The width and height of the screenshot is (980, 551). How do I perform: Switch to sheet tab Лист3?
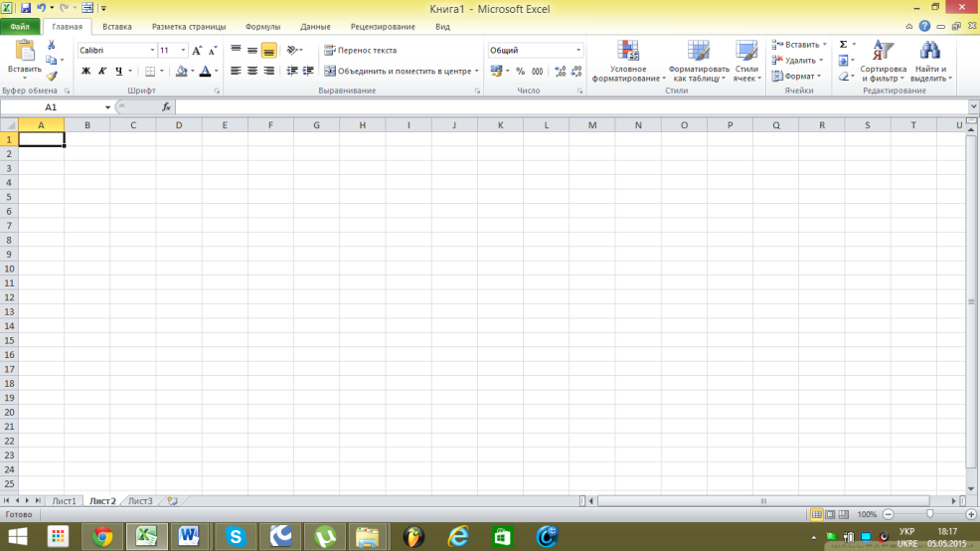coord(140,501)
